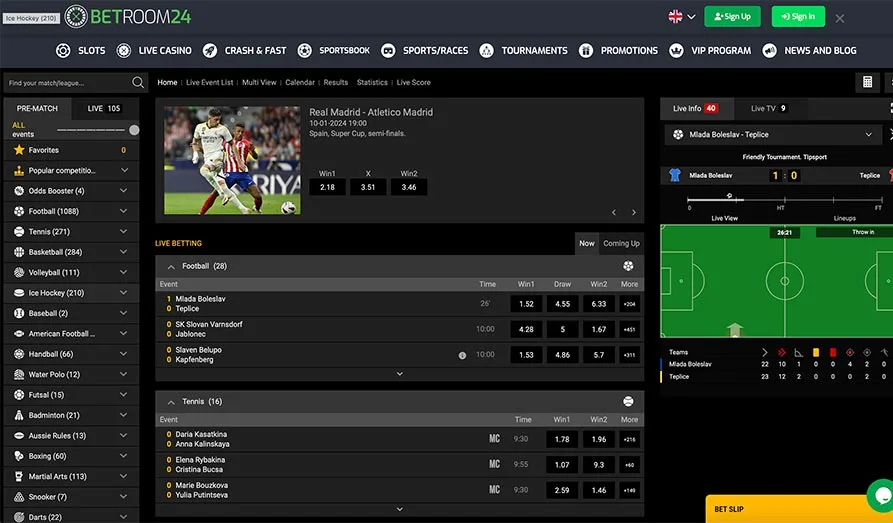893x523 pixels.
Task: Click the BetRoom24 roulette wheel logo
Action: coord(76,17)
